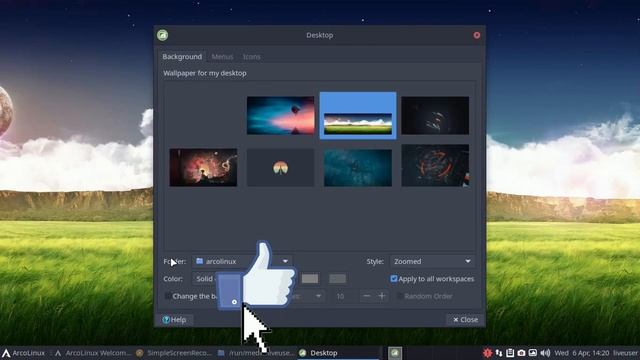Image resolution: width=640 pixels, height=360 pixels.
Task: Toggle the Random Order checkbox
Action: tap(400, 296)
